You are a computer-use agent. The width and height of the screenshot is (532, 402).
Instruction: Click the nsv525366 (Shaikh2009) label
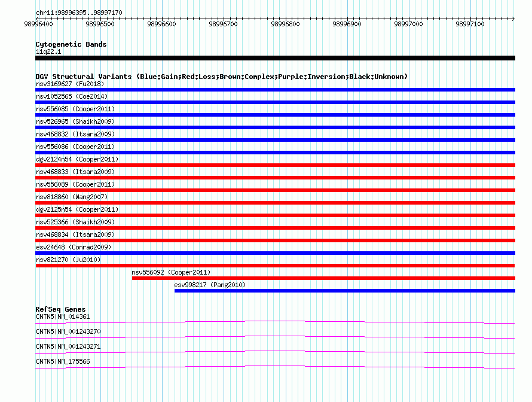coord(75,222)
